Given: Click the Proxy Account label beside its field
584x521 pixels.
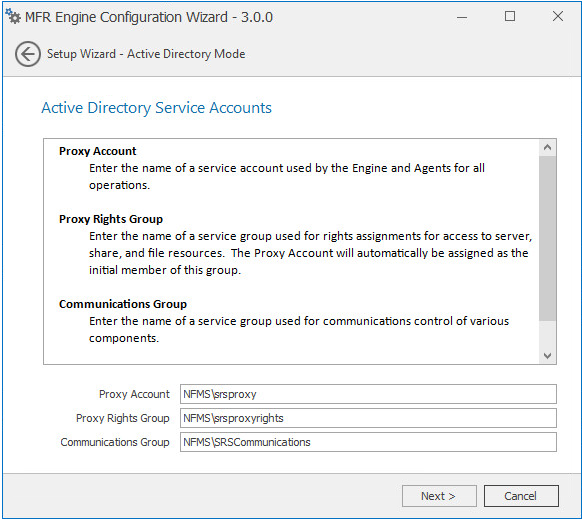Looking at the screenshot, I should click(x=134, y=394).
